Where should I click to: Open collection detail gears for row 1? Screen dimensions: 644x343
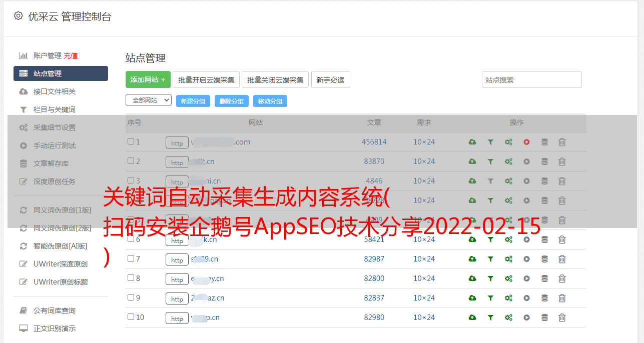(508, 142)
